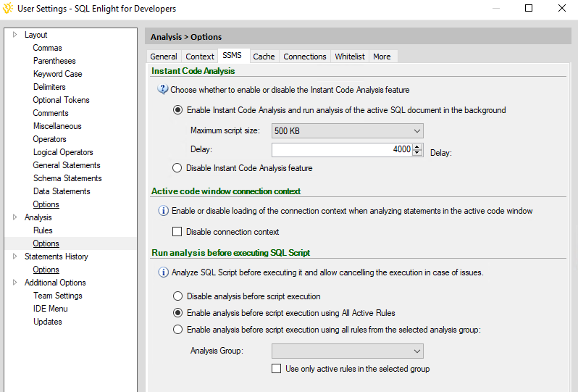Click the connection context info icon
The height and width of the screenshot is (392, 578).
click(x=163, y=211)
